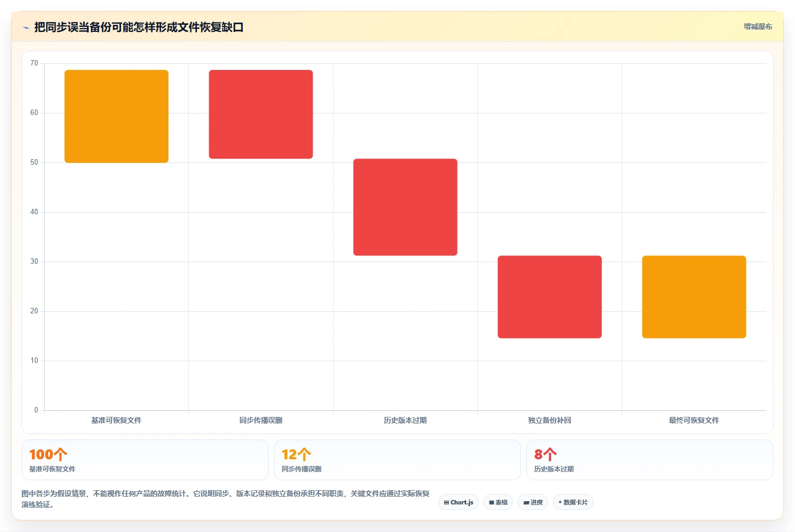Select the 表格 tag chip
Image resolution: width=795 pixels, height=532 pixels.
[x=498, y=502]
